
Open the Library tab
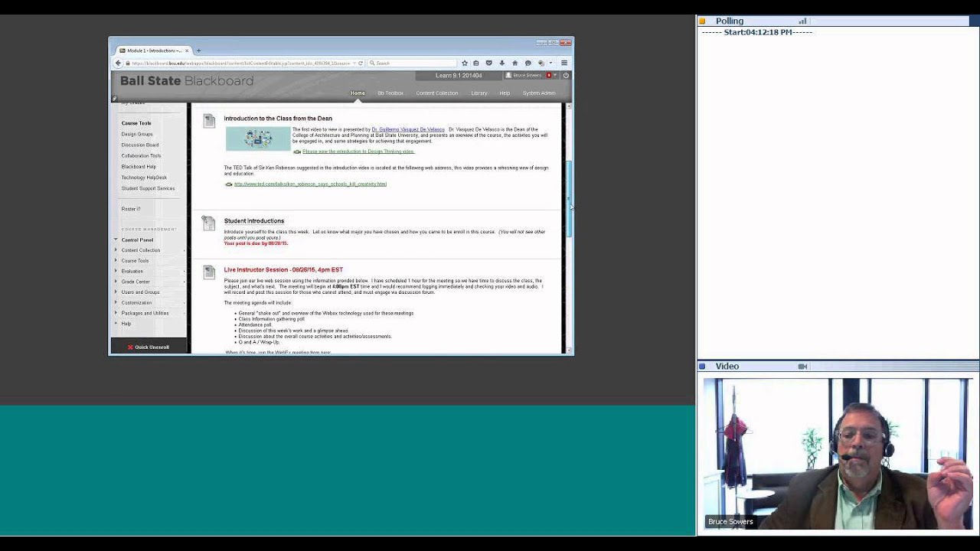pos(479,93)
